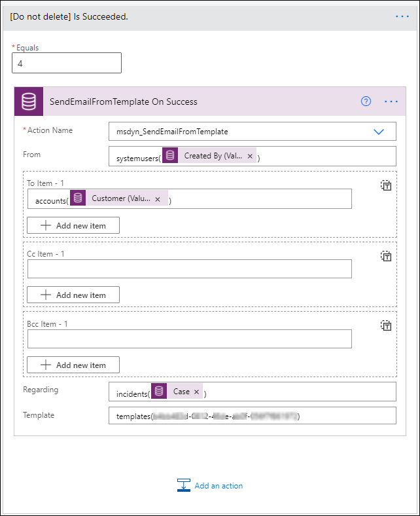The height and width of the screenshot is (516, 420).
Task: Add new item under Cc Item
Action: pos(73,295)
